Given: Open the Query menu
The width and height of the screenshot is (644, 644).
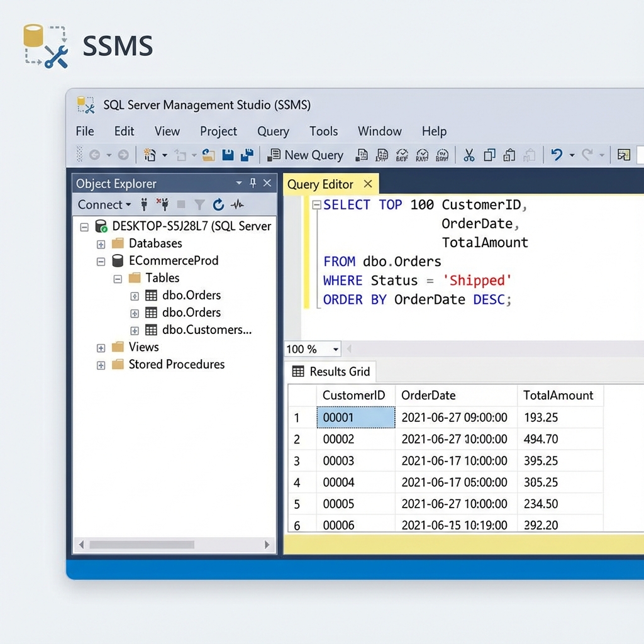Looking at the screenshot, I should 273,131.
